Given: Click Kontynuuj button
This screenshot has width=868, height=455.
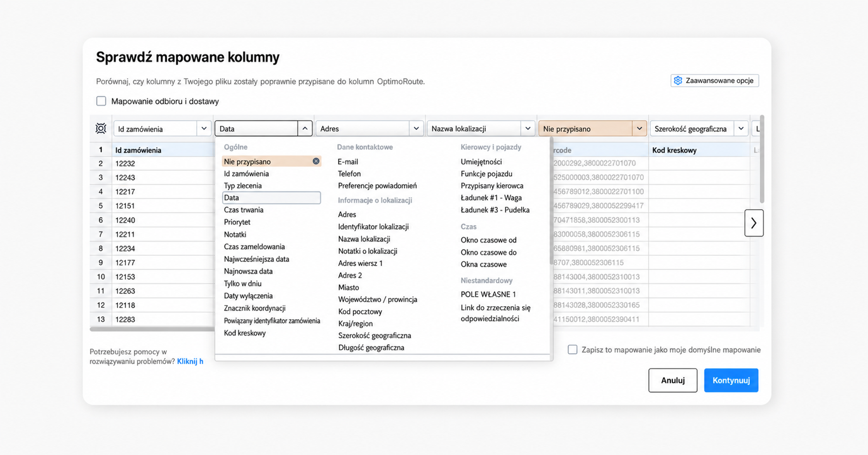Looking at the screenshot, I should [x=731, y=380].
